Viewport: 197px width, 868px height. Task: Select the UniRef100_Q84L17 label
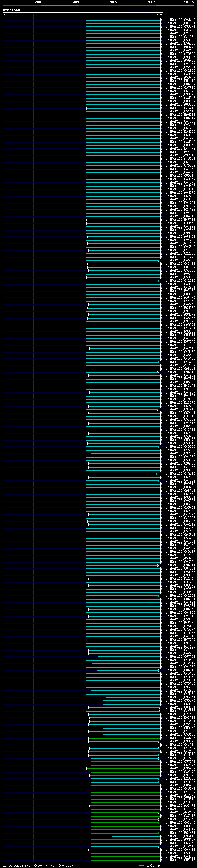point(180,118)
